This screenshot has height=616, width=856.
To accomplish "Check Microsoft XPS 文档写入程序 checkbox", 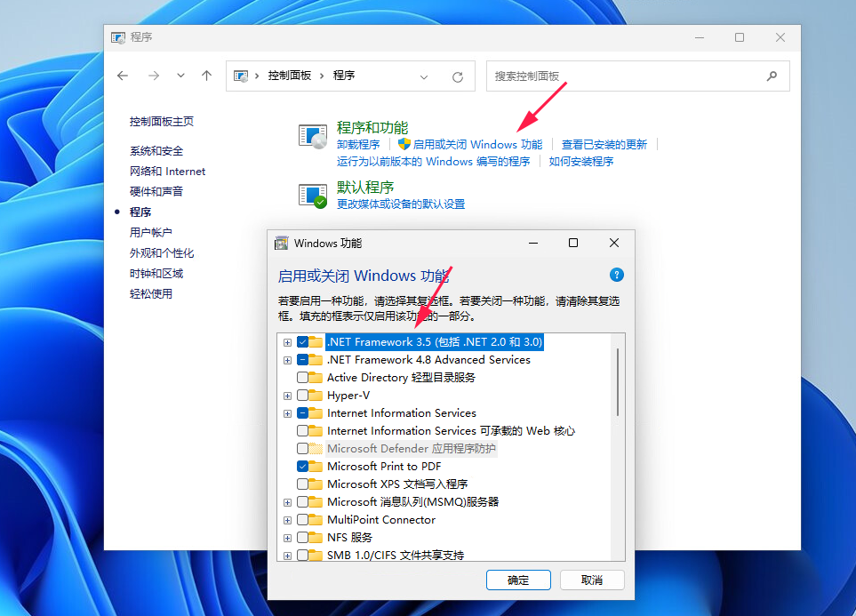I will pos(302,484).
